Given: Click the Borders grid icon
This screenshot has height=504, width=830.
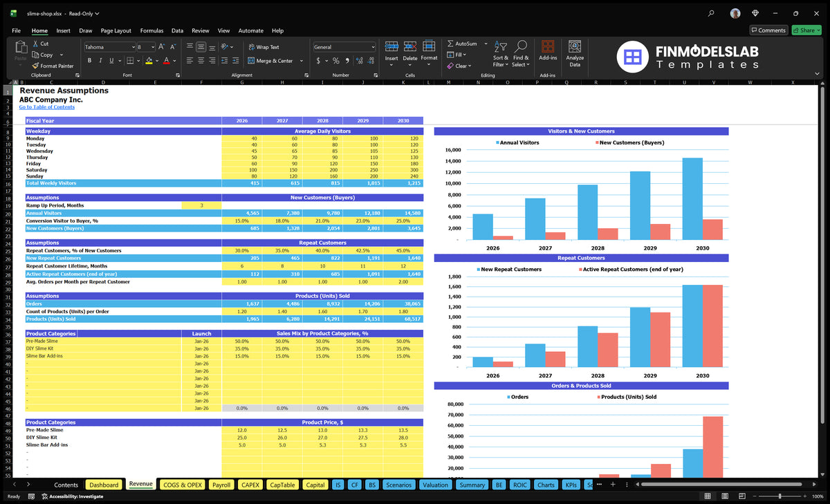Looking at the screenshot, I should (130, 60).
